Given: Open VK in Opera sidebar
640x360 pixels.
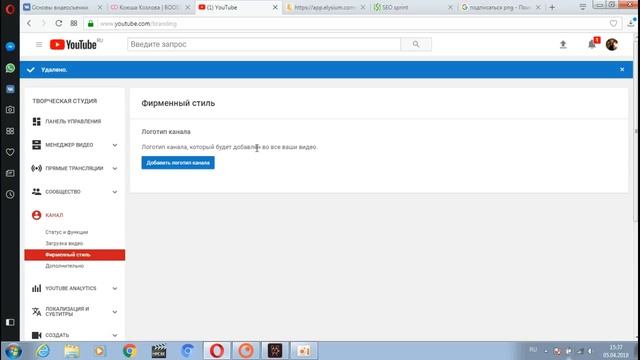Looking at the screenshot, I should click(x=10, y=89).
